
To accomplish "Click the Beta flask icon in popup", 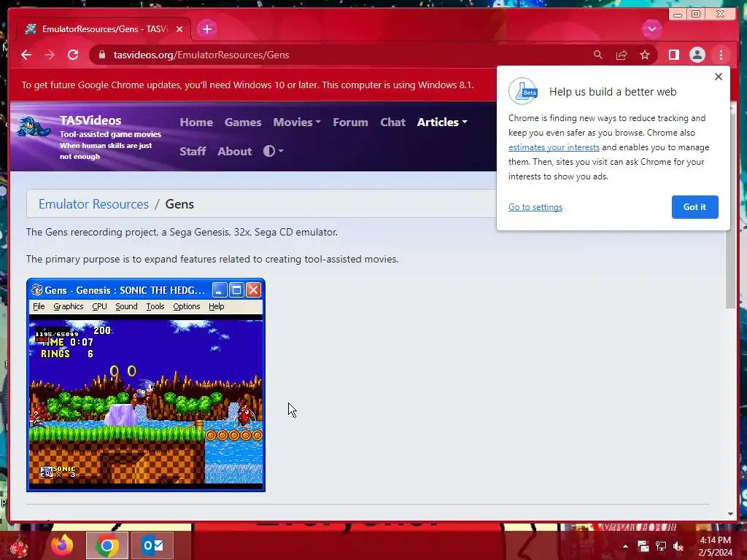I will pos(523,91).
